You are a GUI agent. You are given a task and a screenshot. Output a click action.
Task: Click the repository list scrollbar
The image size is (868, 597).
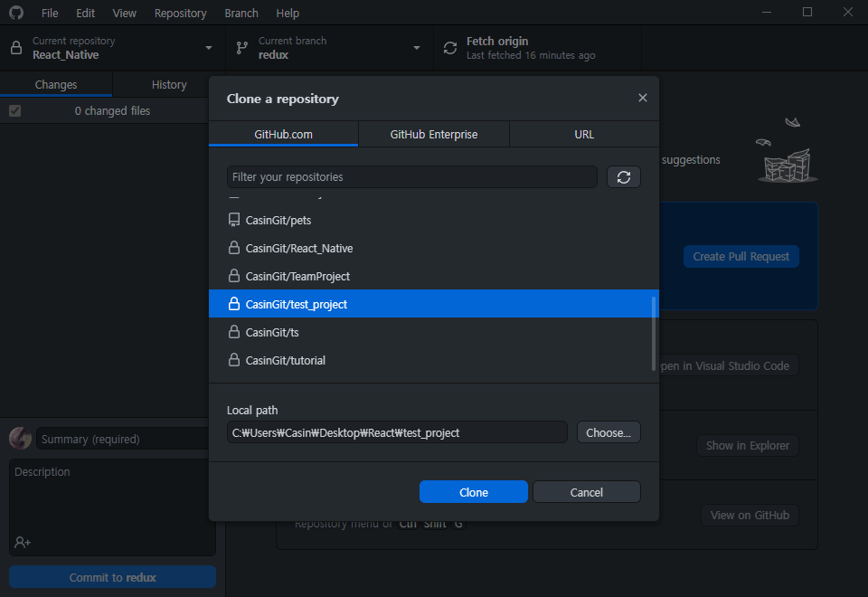coord(654,334)
